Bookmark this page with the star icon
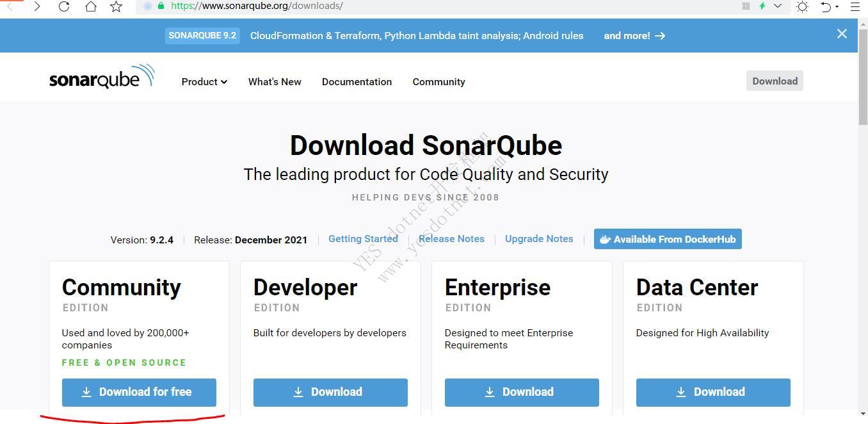Image resolution: width=868 pixels, height=424 pixels. click(x=116, y=6)
